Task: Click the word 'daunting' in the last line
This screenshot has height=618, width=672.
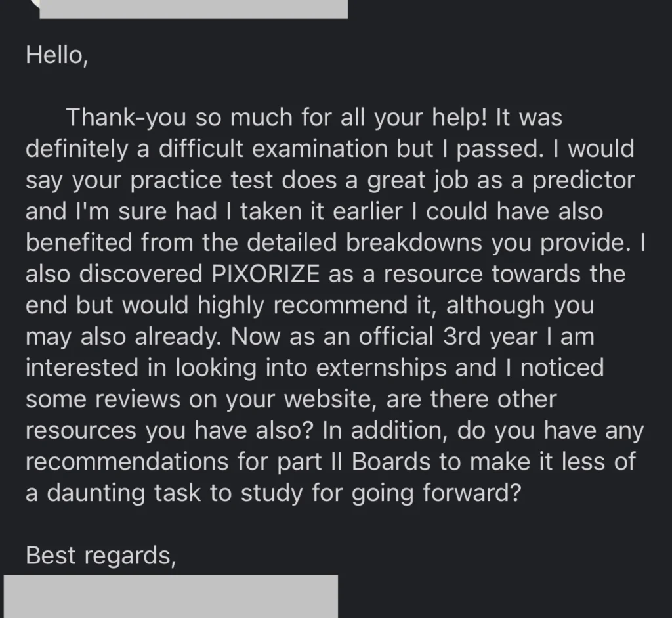Action: point(96,493)
